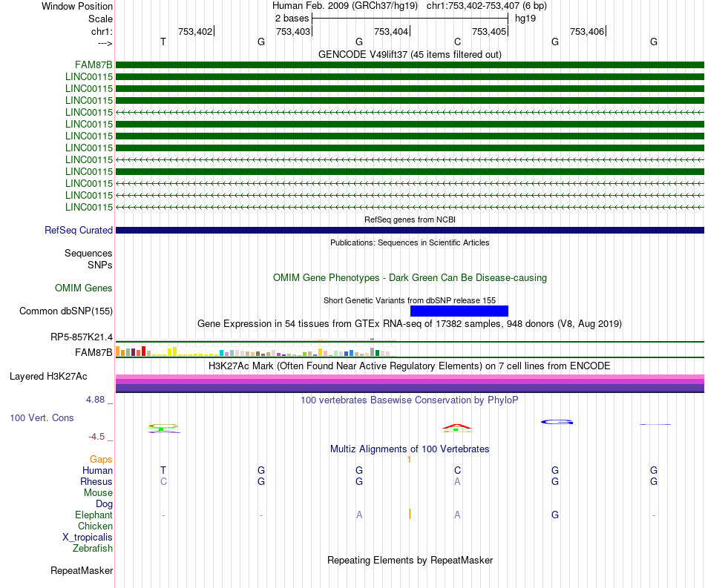This screenshot has width=705, height=588.
Task: Click the pink-purple Layered H3K27Ac signal band
Action: [x=410, y=383]
